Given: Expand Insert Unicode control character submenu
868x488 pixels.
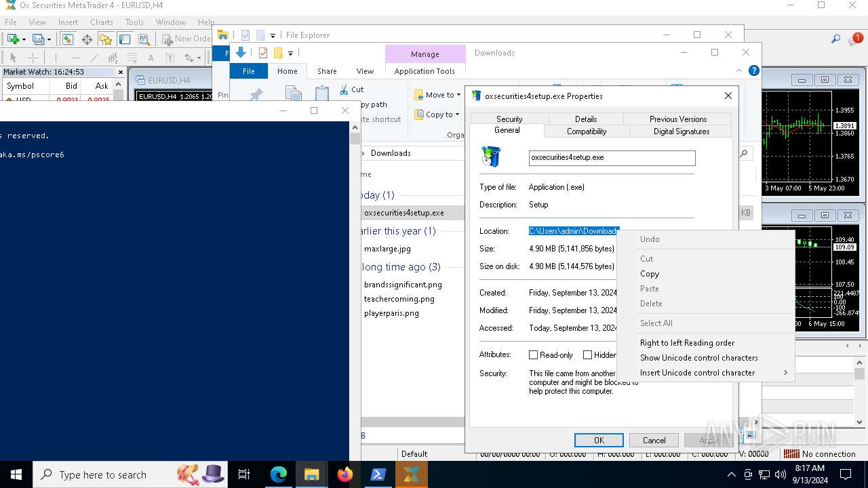Looking at the screenshot, I should click(705, 373).
